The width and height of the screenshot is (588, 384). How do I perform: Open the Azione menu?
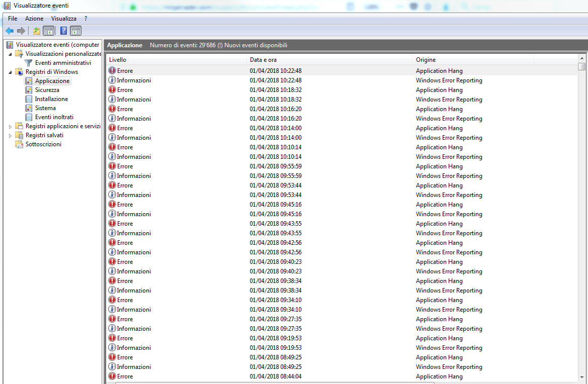(34, 19)
